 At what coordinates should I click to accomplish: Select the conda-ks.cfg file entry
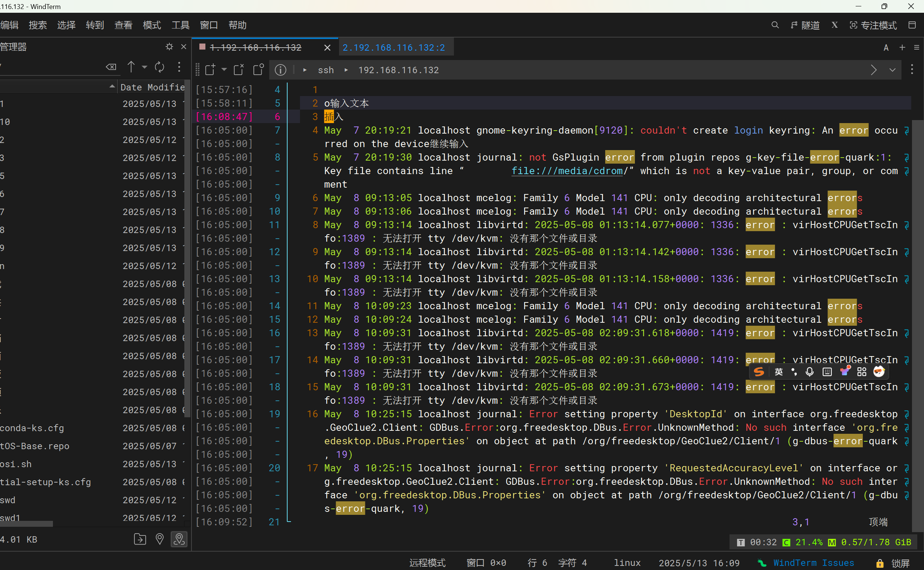point(32,428)
